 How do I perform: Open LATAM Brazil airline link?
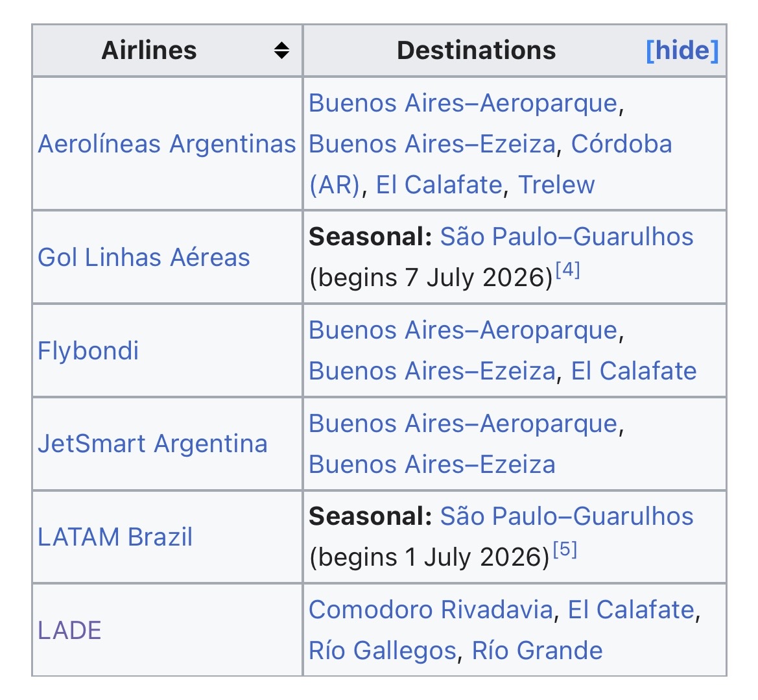point(115,537)
